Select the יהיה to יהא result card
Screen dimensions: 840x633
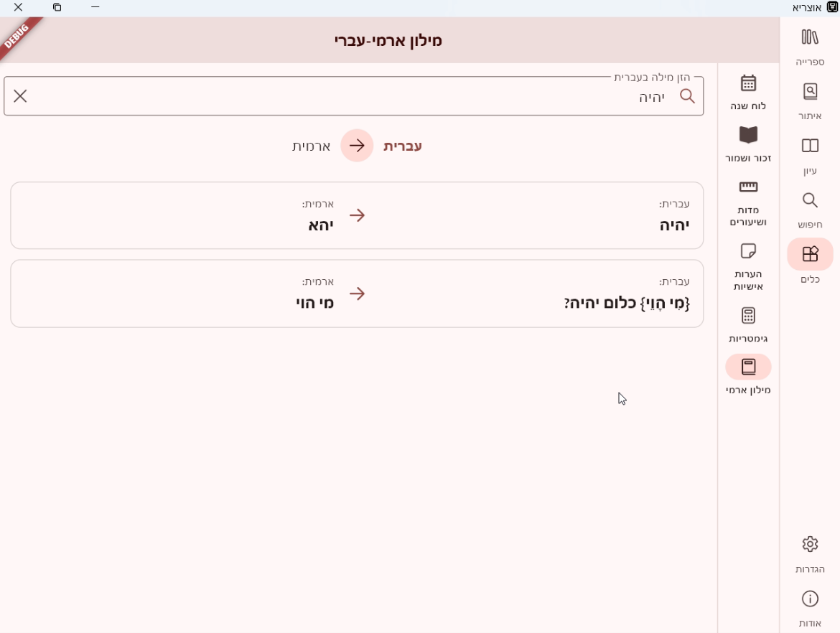pyautogui.click(x=357, y=215)
